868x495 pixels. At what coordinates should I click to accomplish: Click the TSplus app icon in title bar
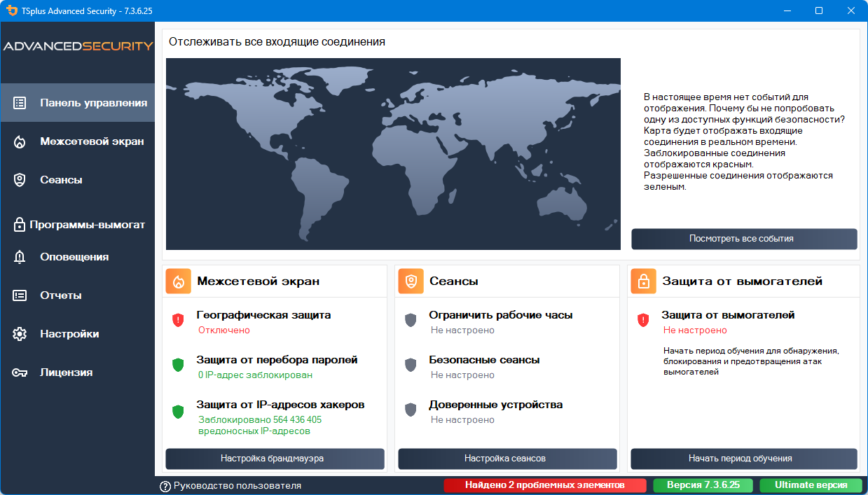click(11, 11)
